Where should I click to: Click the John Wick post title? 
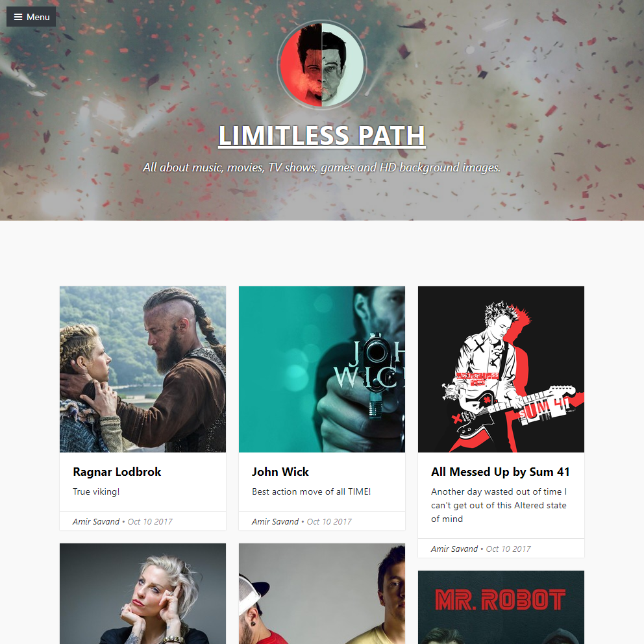pos(280,472)
